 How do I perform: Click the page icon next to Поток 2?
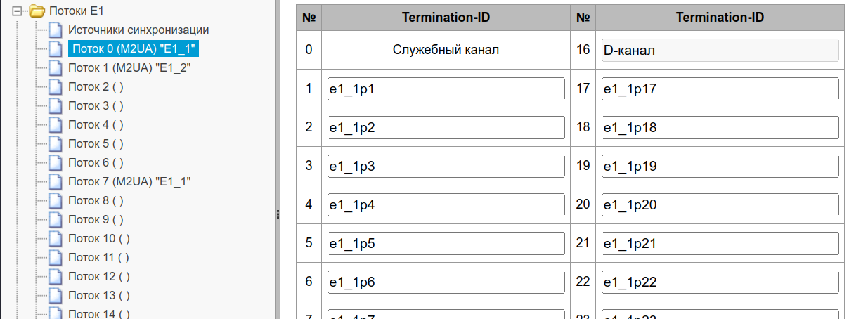pyautogui.click(x=56, y=87)
